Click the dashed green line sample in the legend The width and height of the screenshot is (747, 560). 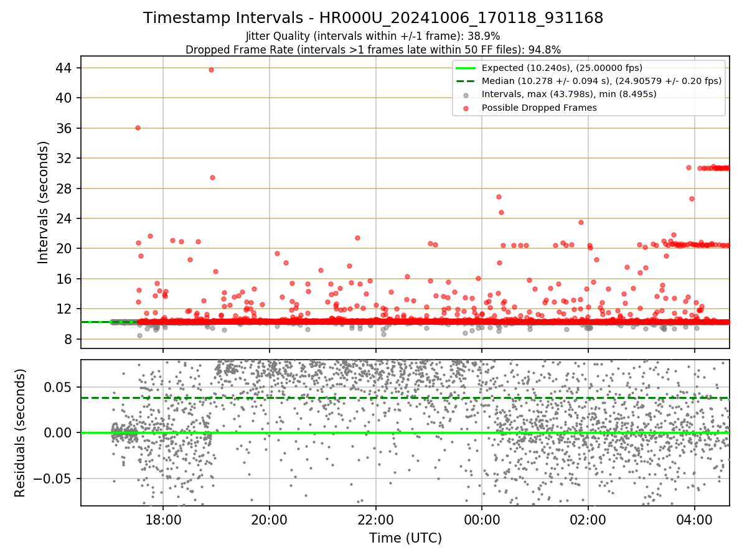point(466,81)
